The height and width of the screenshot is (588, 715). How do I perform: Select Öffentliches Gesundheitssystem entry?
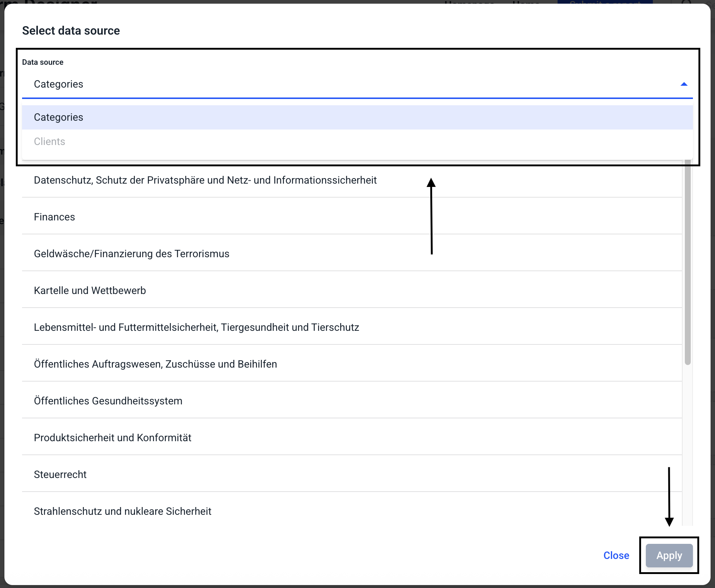108,401
